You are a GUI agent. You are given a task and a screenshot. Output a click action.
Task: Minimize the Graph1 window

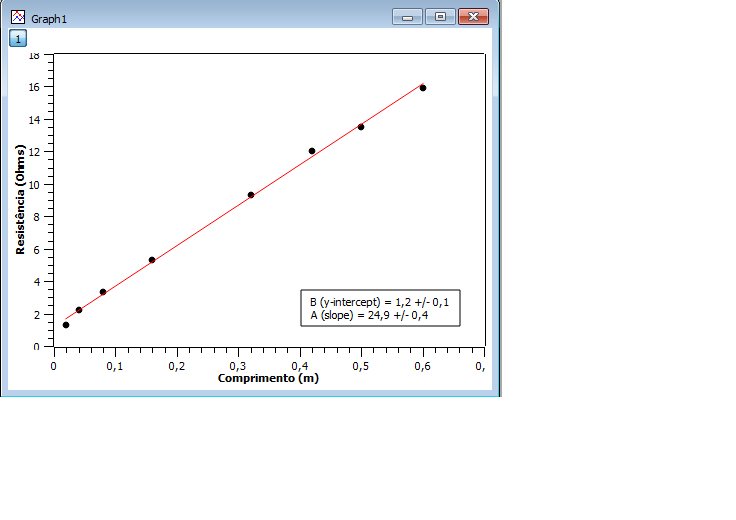coord(407,17)
